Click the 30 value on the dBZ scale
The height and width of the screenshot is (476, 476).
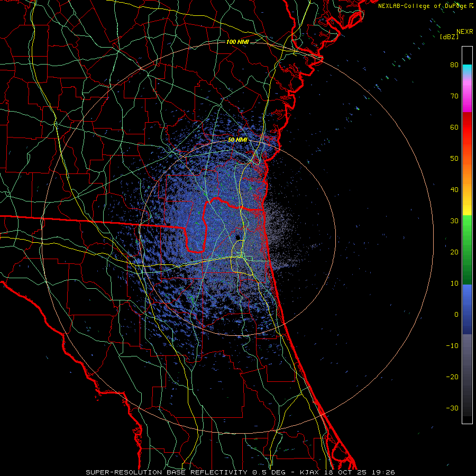454,221
